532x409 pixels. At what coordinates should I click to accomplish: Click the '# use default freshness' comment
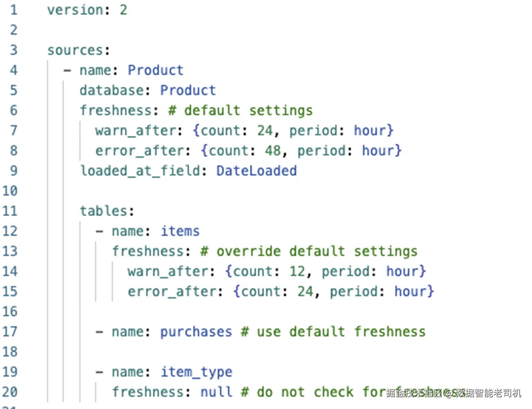pyautogui.click(x=333, y=332)
